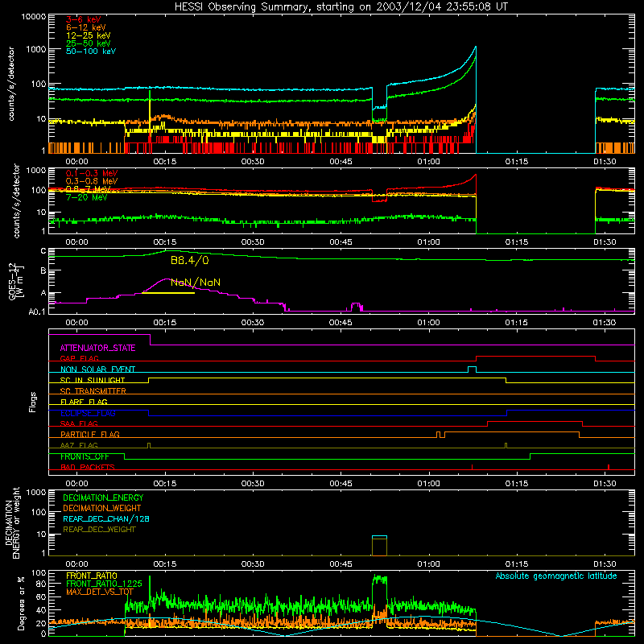The width and height of the screenshot is (644, 644).
Task: Click the FRONT_RATIO legend label
Action: [x=92, y=576]
